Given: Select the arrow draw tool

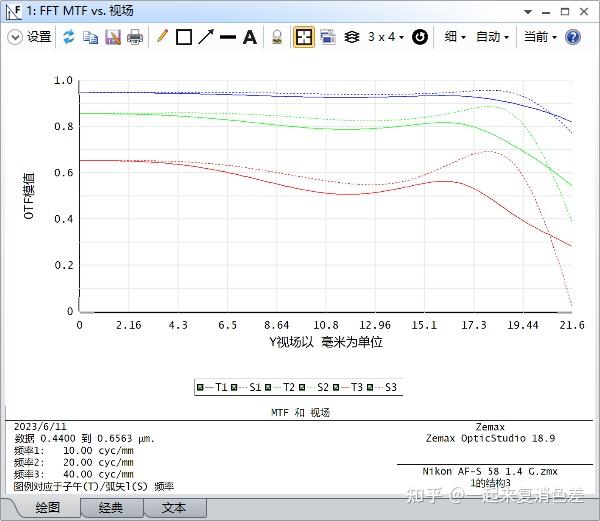Looking at the screenshot, I should [206, 37].
